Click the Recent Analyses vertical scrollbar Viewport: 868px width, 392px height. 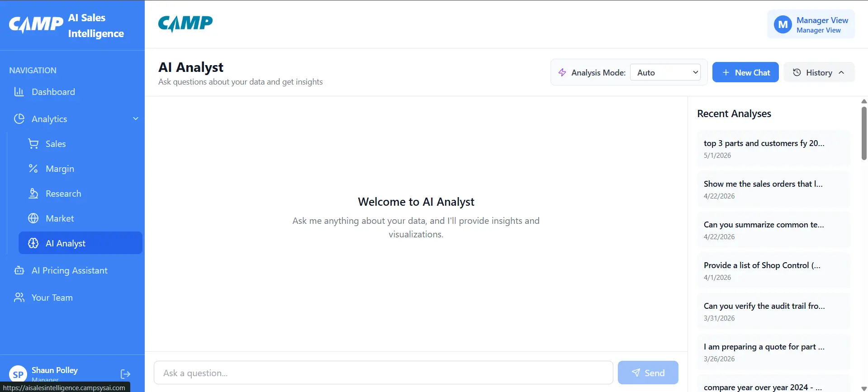(864, 133)
